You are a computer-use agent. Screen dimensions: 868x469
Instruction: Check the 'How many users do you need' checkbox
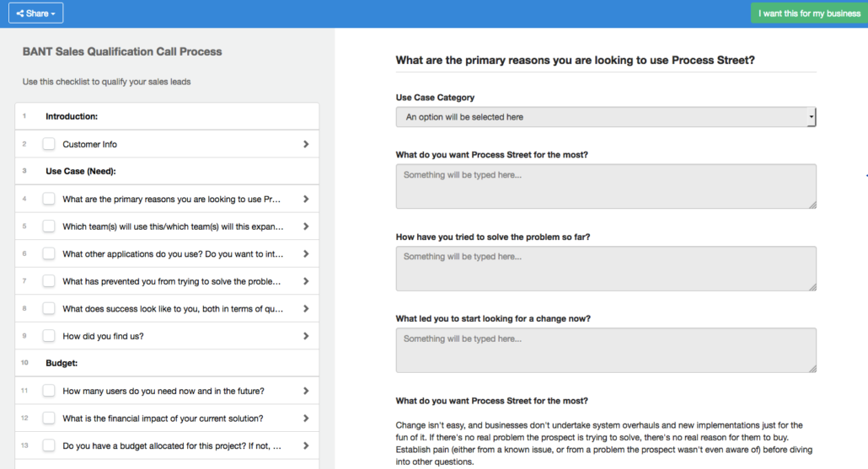[x=49, y=391]
